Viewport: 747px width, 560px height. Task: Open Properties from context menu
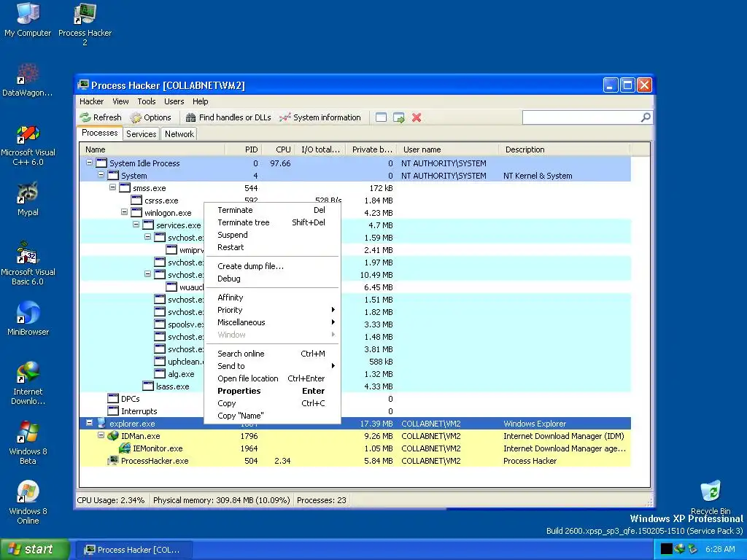(272, 391)
